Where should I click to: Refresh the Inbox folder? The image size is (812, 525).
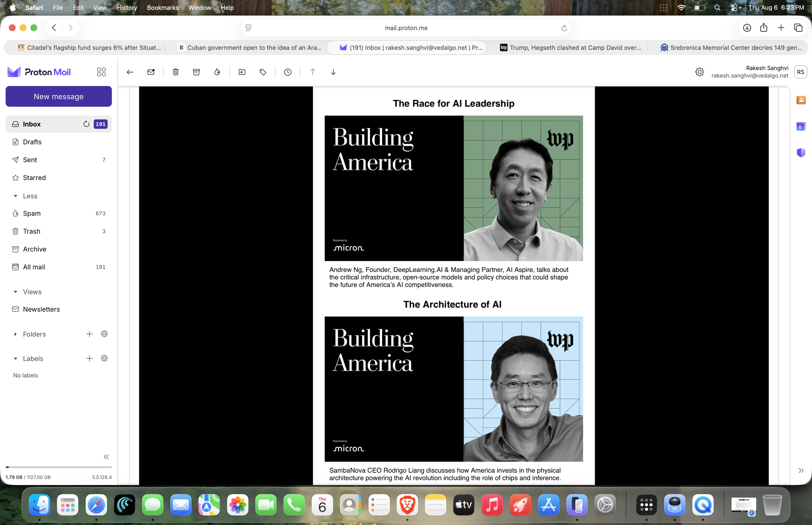(86, 124)
